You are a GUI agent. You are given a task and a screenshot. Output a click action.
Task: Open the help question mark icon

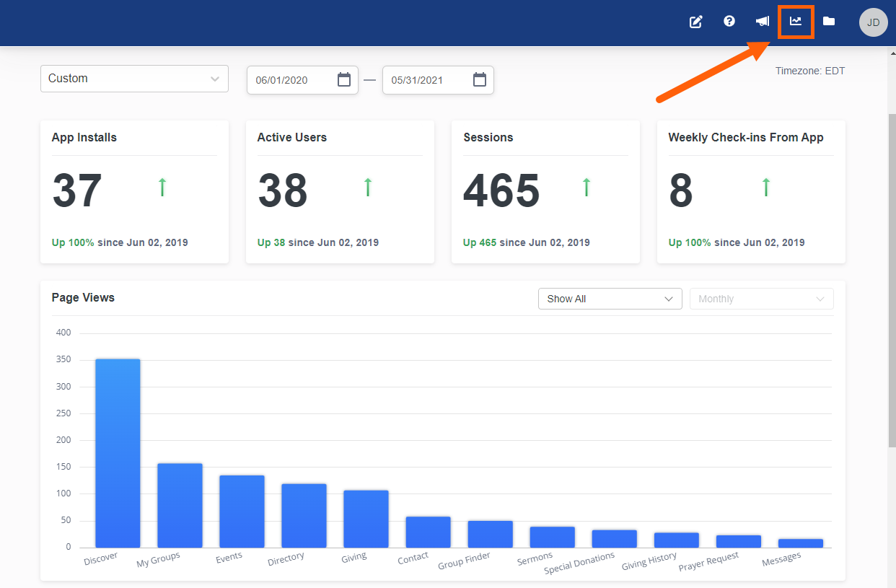pyautogui.click(x=729, y=22)
